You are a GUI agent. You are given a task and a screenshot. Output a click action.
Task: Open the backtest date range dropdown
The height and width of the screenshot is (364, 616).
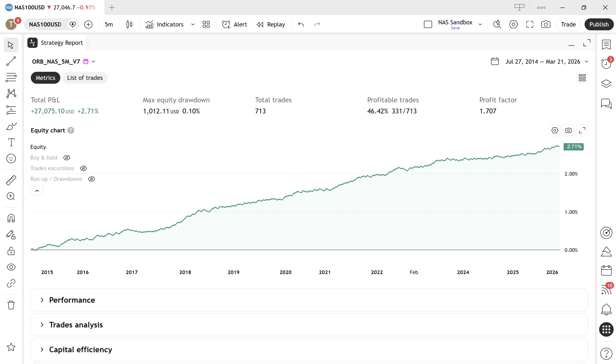tap(587, 62)
